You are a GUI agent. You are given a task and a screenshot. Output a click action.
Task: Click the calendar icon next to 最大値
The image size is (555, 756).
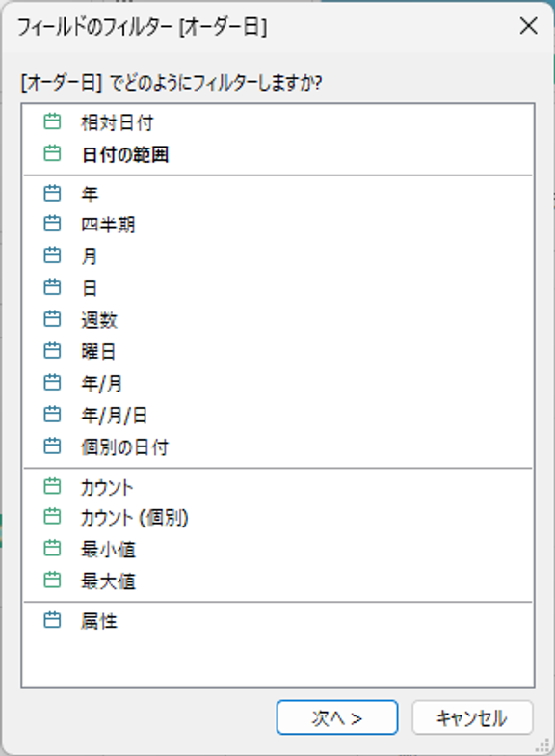(52, 580)
